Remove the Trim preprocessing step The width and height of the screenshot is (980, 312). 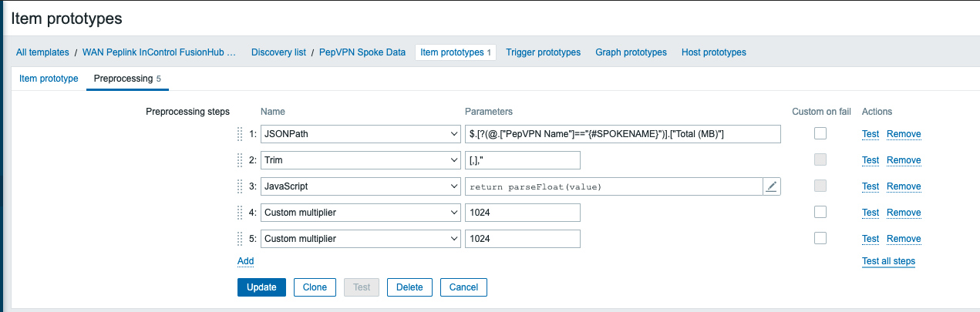pyautogui.click(x=904, y=160)
